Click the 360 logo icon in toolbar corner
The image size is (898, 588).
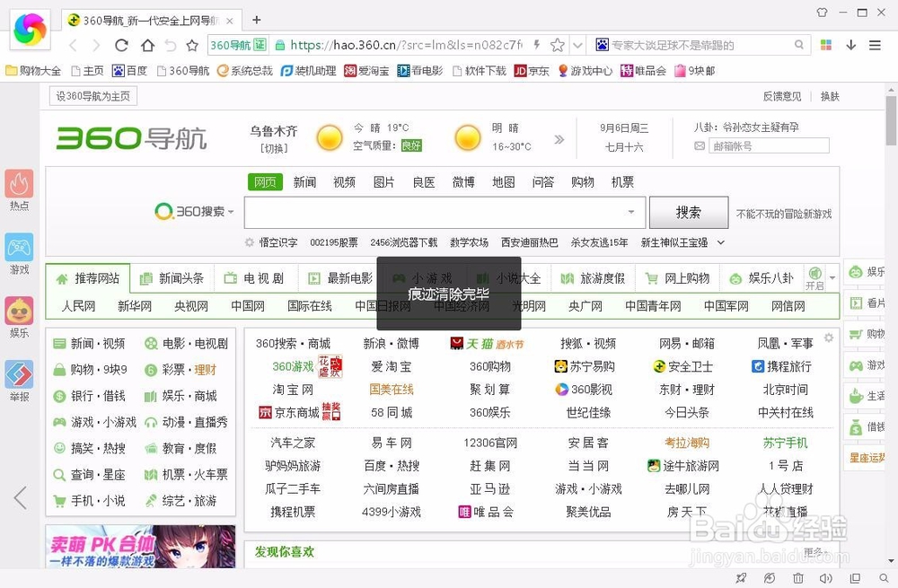(x=31, y=31)
